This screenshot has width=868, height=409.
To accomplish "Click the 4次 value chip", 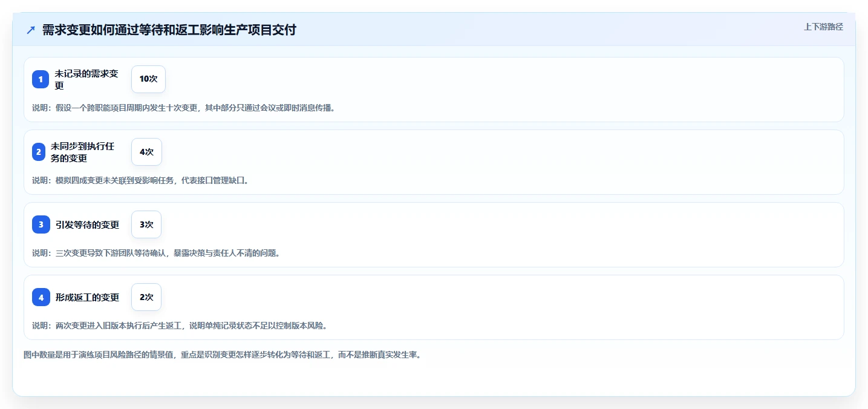I will click(x=146, y=152).
